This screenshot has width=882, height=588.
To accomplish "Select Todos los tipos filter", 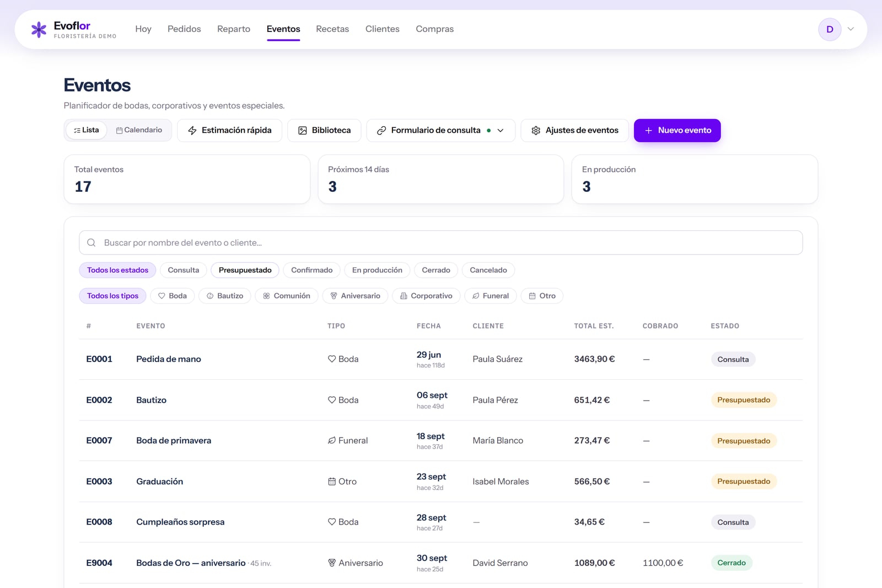I will tap(112, 296).
